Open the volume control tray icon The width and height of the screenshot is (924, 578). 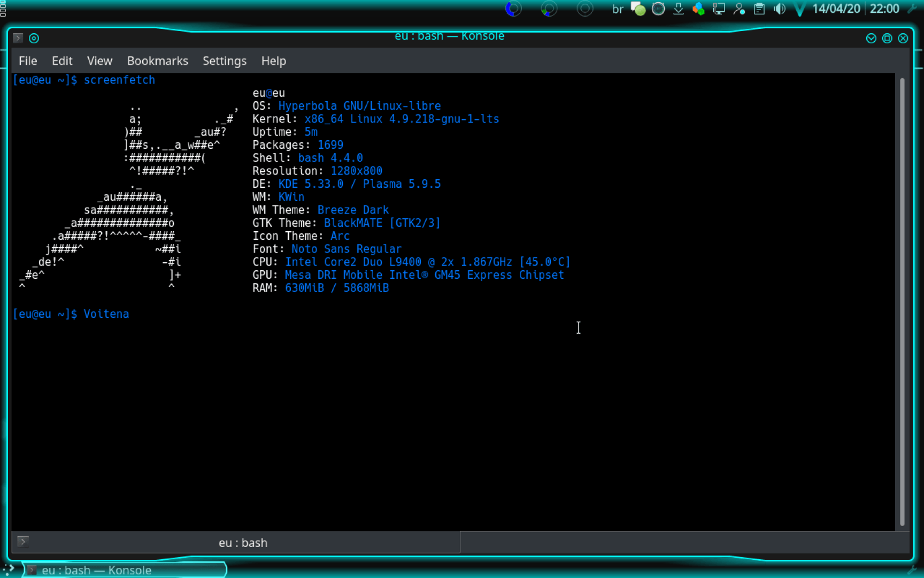click(780, 9)
